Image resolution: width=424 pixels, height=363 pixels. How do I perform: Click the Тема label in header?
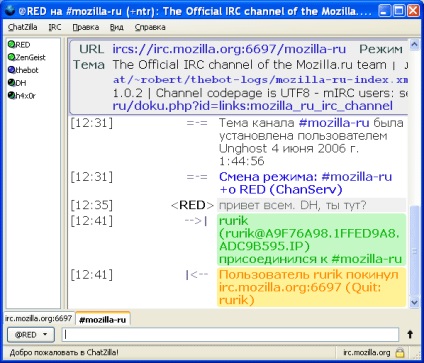pyautogui.click(x=89, y=65)
